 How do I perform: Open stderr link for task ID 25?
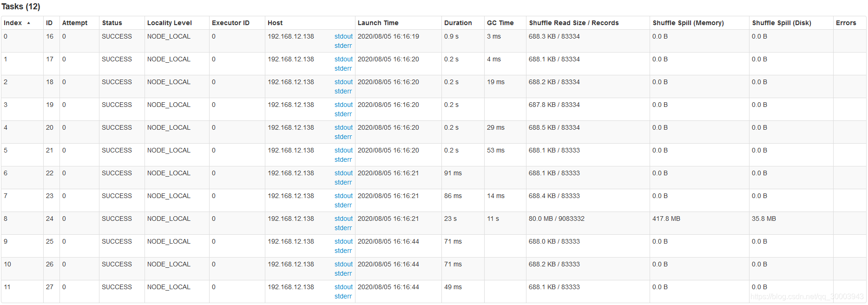343,251
